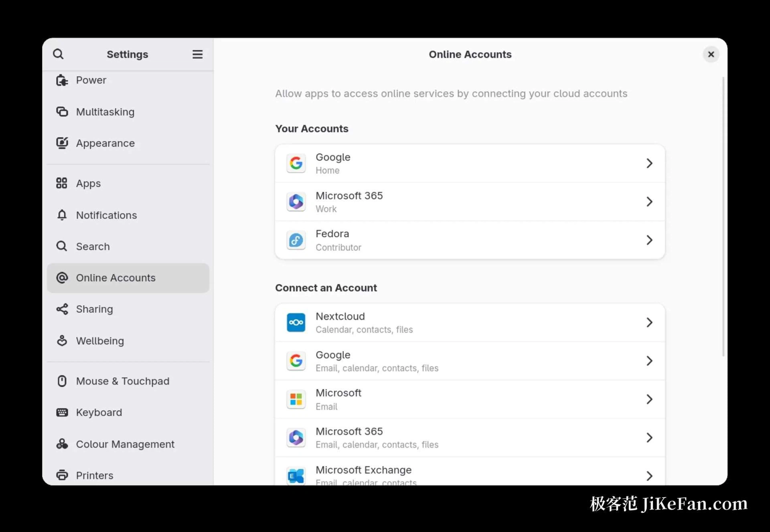Screen dimensions: 770x532
Task: Connect a Microsoft 365 account row
Action: [x=470, y=438]
